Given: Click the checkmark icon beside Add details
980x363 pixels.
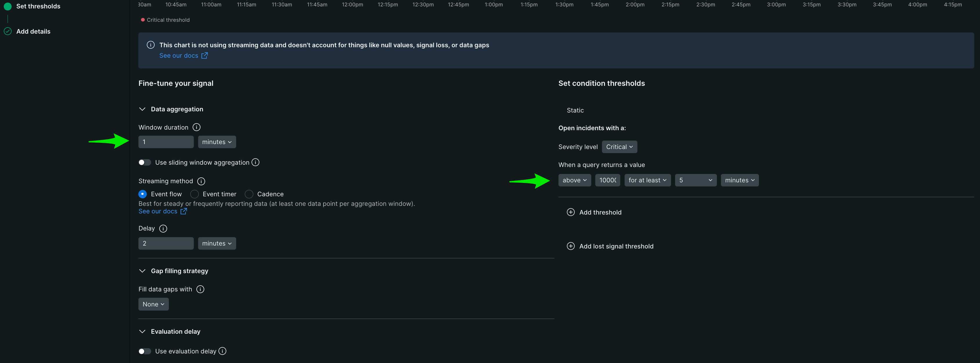Looking at the screenshot, I should coord(8,31).
